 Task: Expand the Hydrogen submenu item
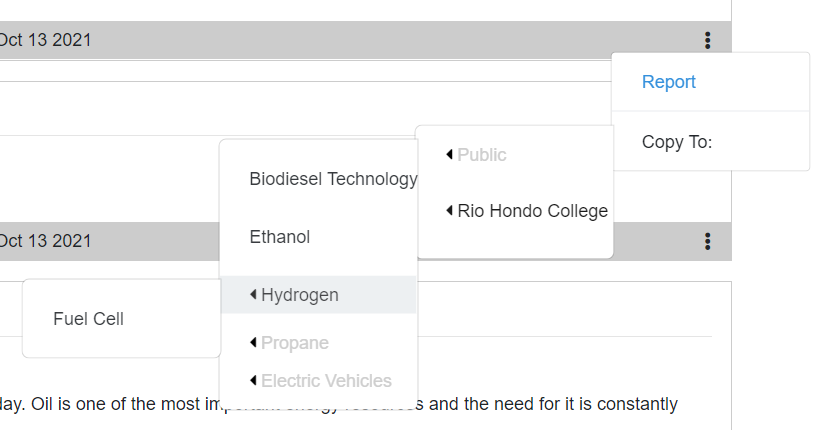pyautogui.click(x=300, y=295)
